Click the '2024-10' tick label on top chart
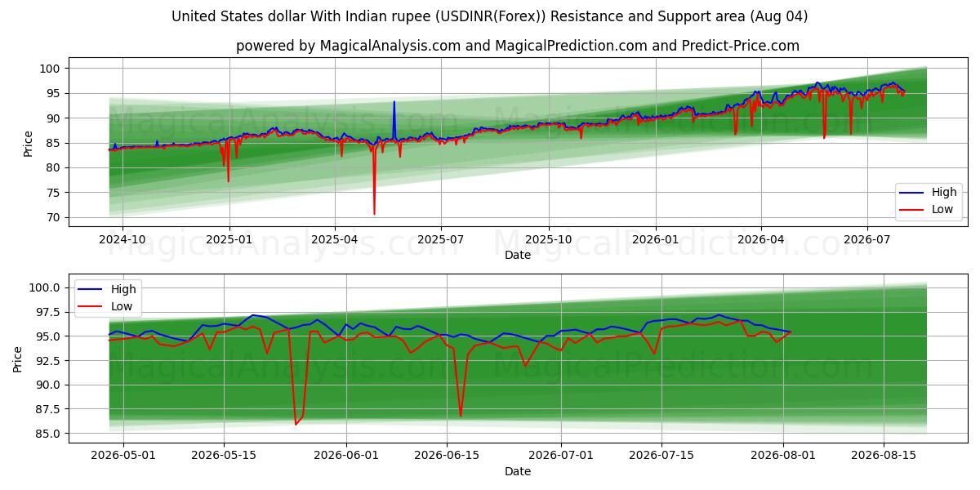Screen dimensions: 980x490 click(x=122, y=239)
